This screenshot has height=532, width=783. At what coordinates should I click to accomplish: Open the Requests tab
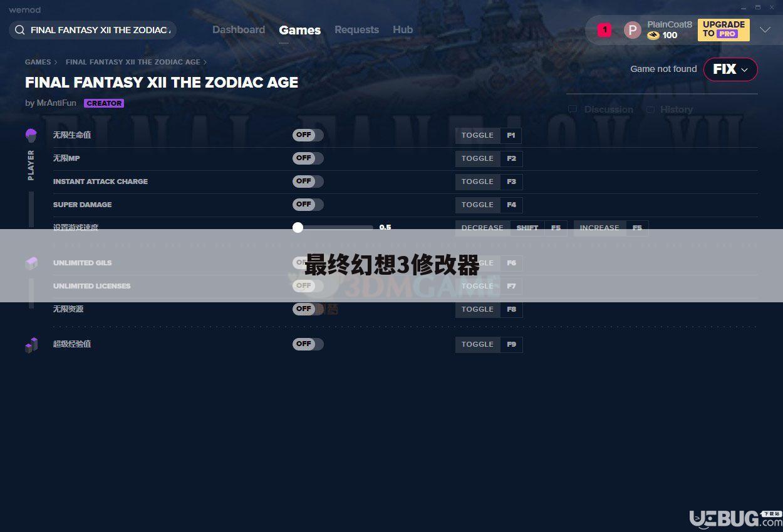[356, 29]
